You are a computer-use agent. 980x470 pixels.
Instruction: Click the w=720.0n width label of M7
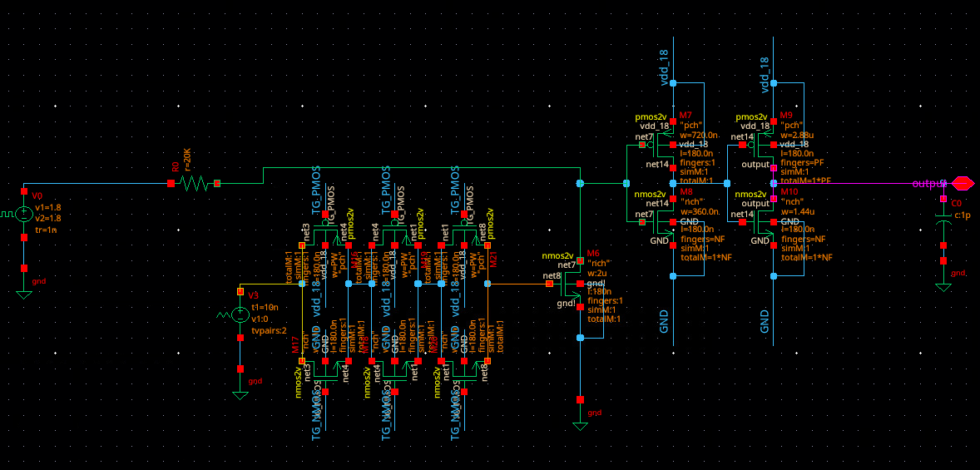tap(697, 135)
